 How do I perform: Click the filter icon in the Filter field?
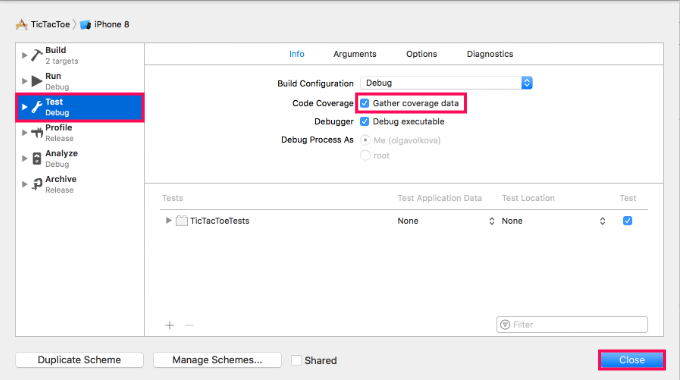point(505,324)
